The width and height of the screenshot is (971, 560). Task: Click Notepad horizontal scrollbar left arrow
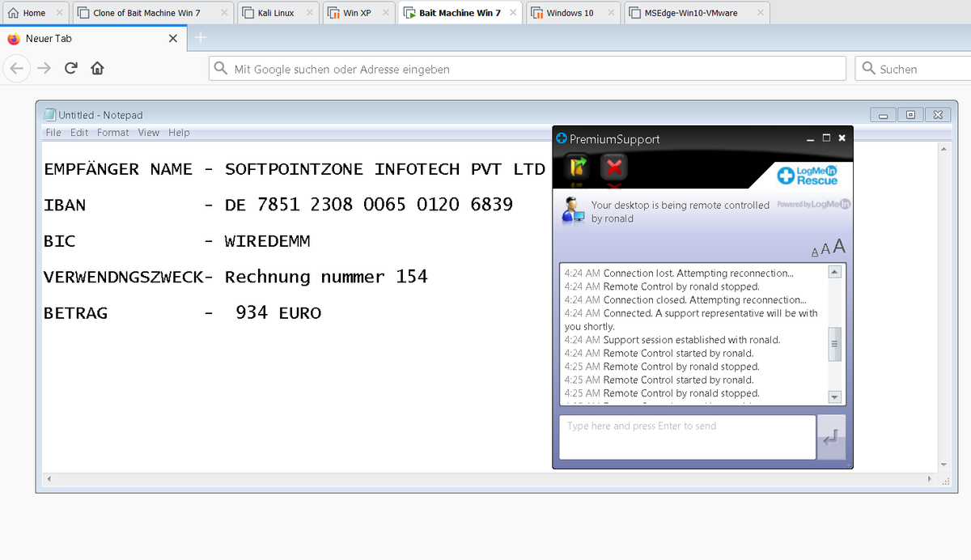coord(49,479)
